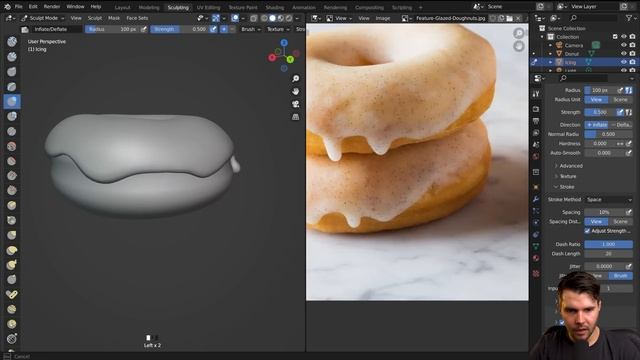640x360 pixels.
Task: Disable Adjust Strength for Spacing checkbox
Action: [587, 231]
